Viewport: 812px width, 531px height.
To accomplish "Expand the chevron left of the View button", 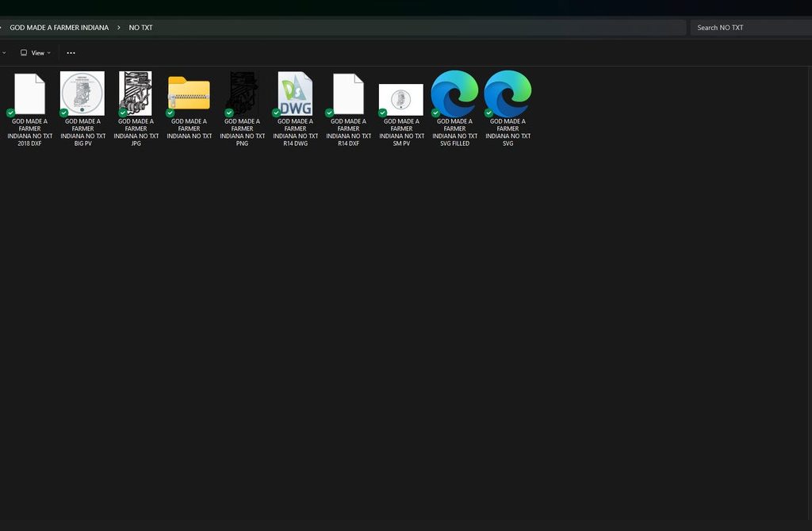I will tap(4, 53).
